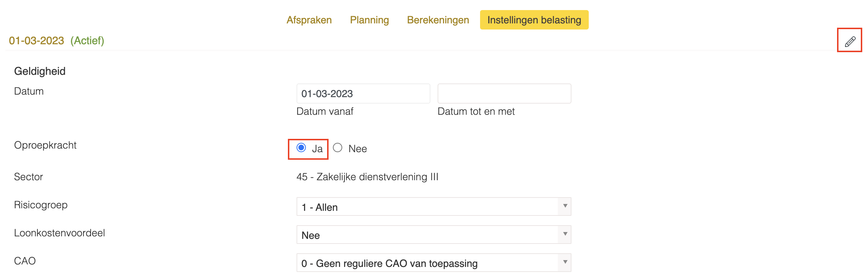
Task: Click the 01-03-2023 (Actief) heading link
Action: (x=56, y=41)
